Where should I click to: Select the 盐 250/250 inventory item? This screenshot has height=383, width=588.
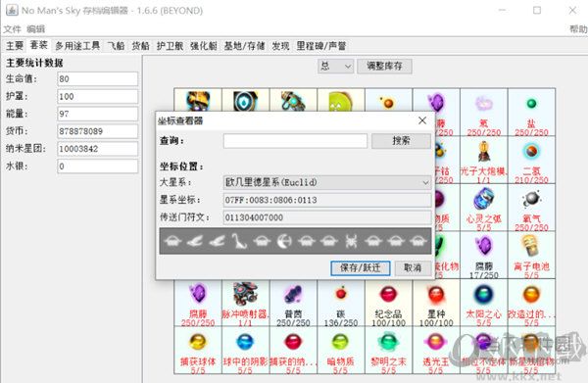531,112
